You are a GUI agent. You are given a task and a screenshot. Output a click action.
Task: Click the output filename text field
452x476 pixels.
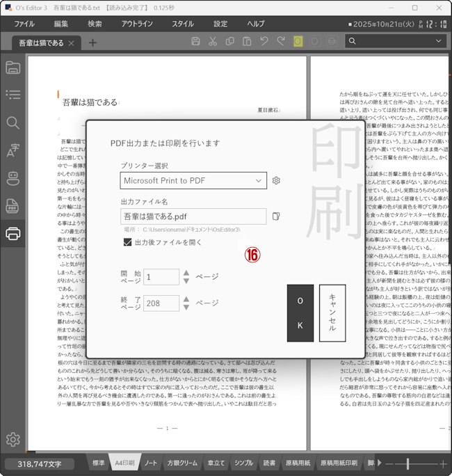pos(192,216)
